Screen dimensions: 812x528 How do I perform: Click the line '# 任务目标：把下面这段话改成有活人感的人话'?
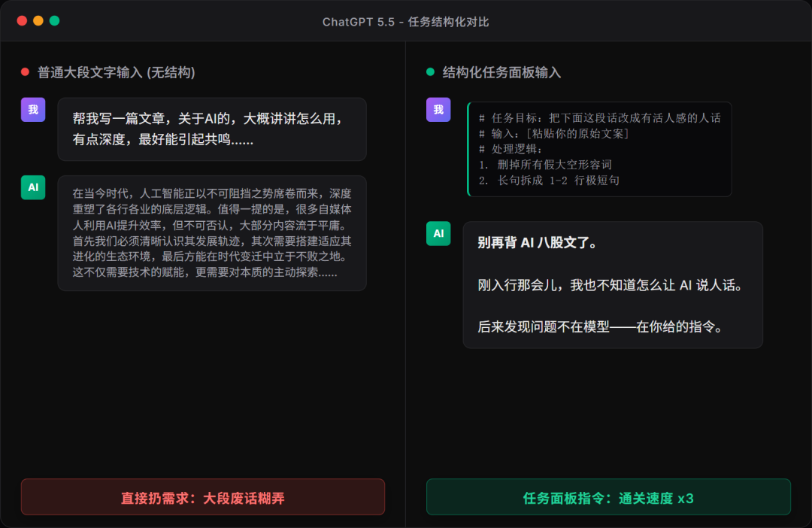(x=600, y=118)
